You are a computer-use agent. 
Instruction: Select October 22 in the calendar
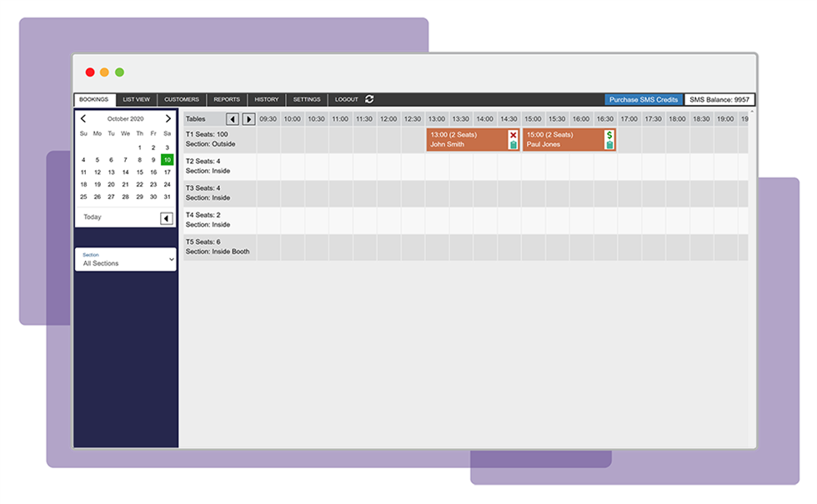click(140, 184)
